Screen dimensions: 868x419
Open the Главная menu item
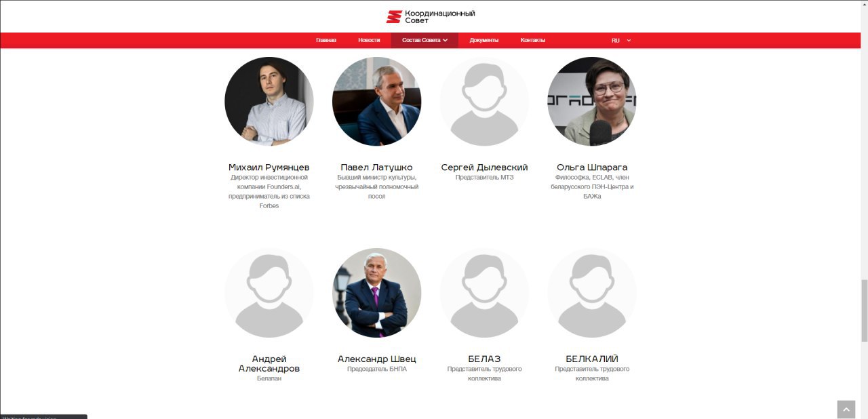pyautogui.click(x=326, y=40)
